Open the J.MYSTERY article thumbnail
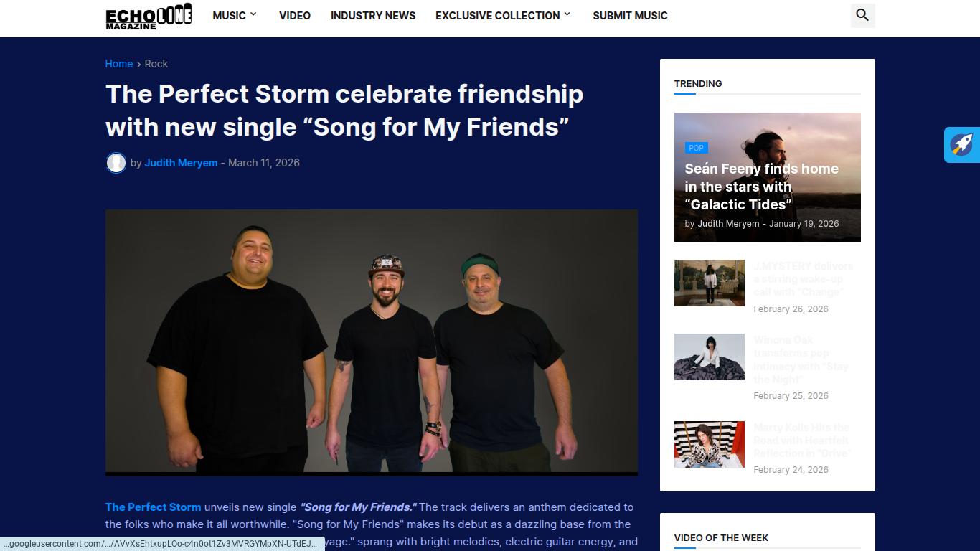 [x=710, y=283]
